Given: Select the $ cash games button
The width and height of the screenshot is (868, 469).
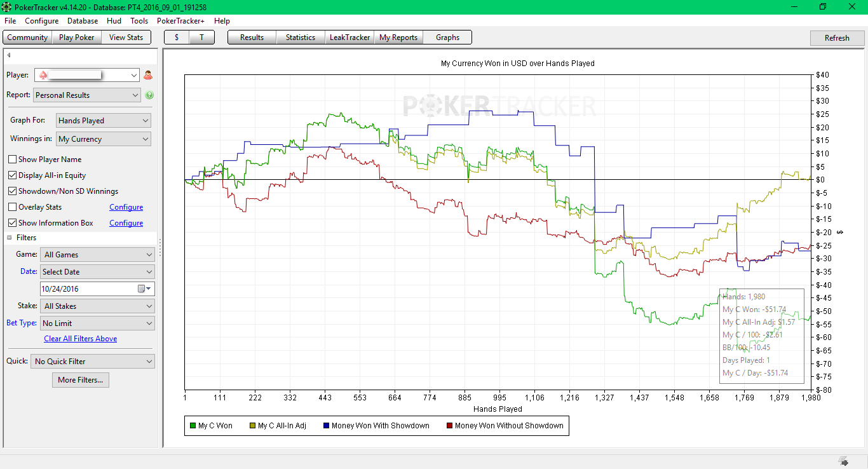Looking at the screenshot, I should point(177,37).
